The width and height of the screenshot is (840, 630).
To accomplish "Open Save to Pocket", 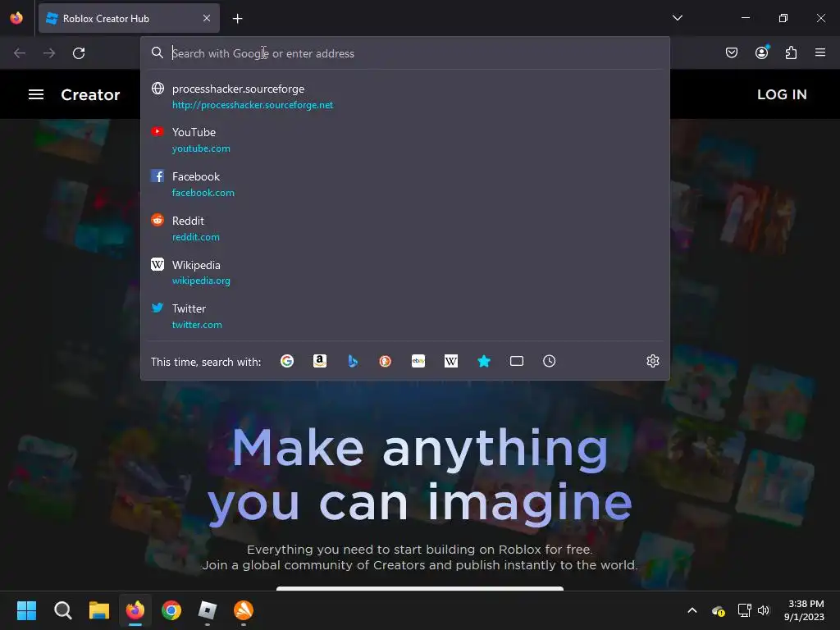I will pos(732,52).
